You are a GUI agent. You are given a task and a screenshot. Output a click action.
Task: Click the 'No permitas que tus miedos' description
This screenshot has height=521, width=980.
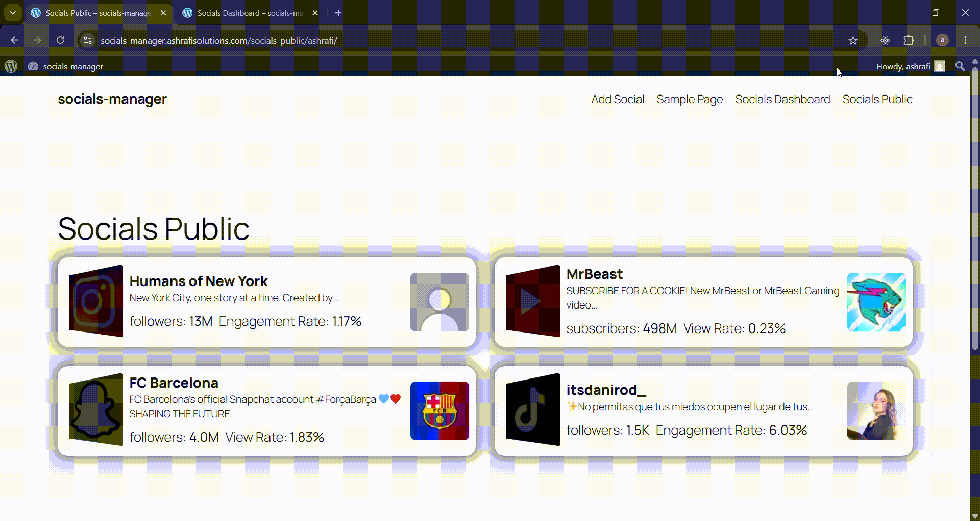click(690, 407)
